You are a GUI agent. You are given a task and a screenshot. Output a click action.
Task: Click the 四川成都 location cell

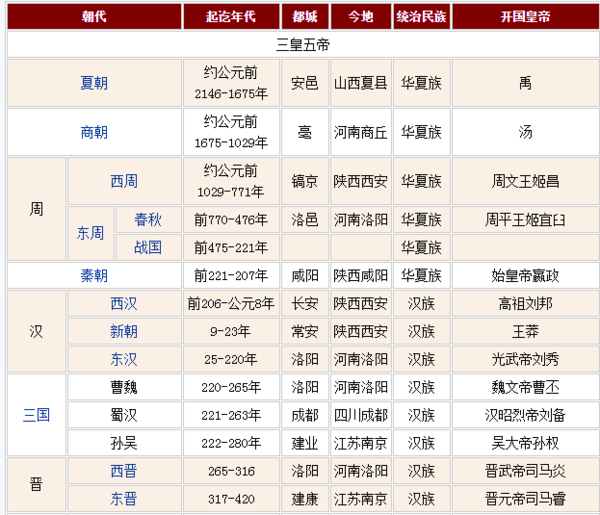click(361, 415)
